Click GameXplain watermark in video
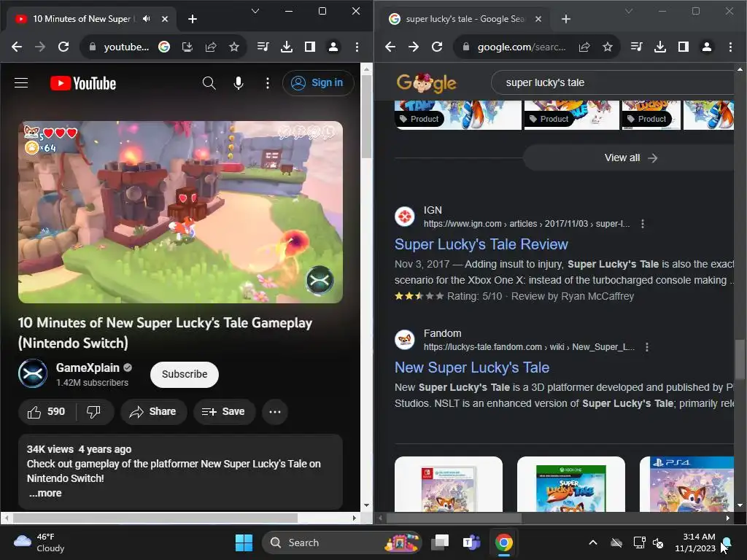The width and height of the screenshot is (747, 560). 320,281
